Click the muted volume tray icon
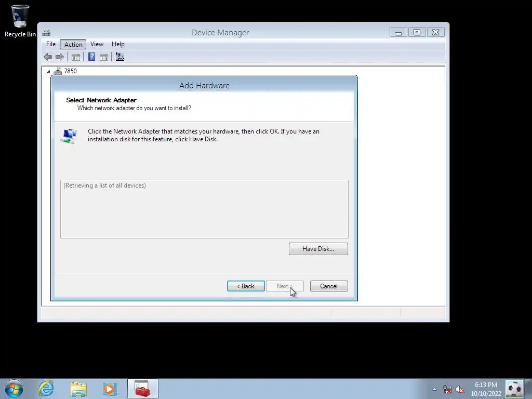Image resolution: width=532 pixels, height=399 pixels. (x=460, y=389)
